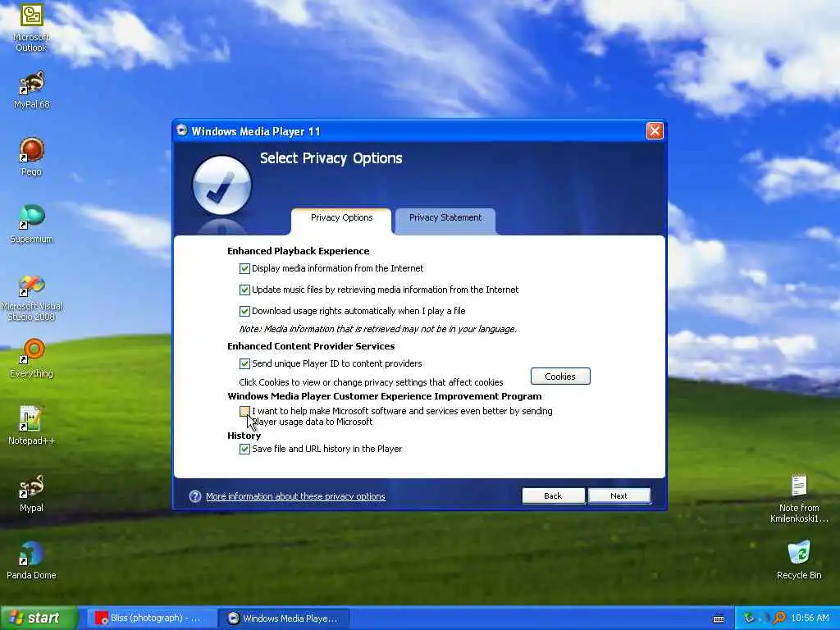Click the Customer Experience Improvement Program heading
The image size is (840, 630).
point(384,396)
